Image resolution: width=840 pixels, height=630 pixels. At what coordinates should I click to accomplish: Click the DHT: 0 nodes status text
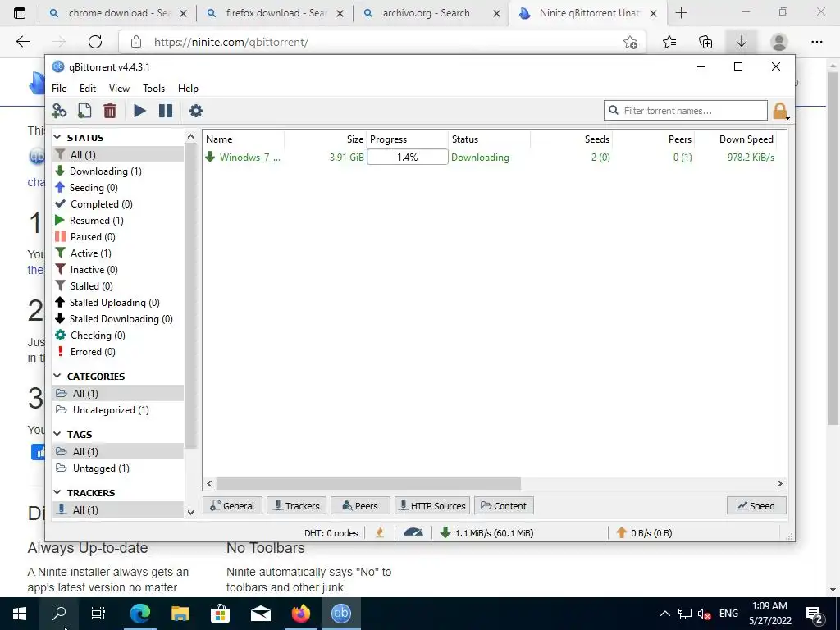[331, 533]
